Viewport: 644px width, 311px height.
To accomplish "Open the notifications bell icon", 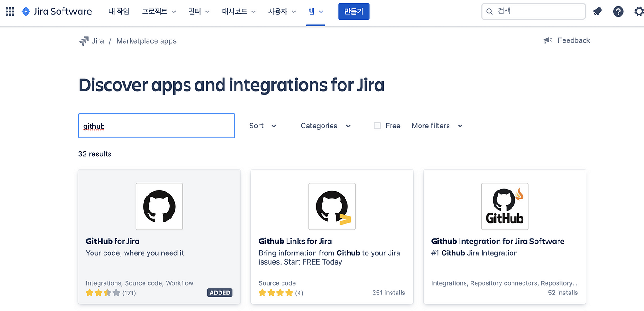I will [597, 12].
